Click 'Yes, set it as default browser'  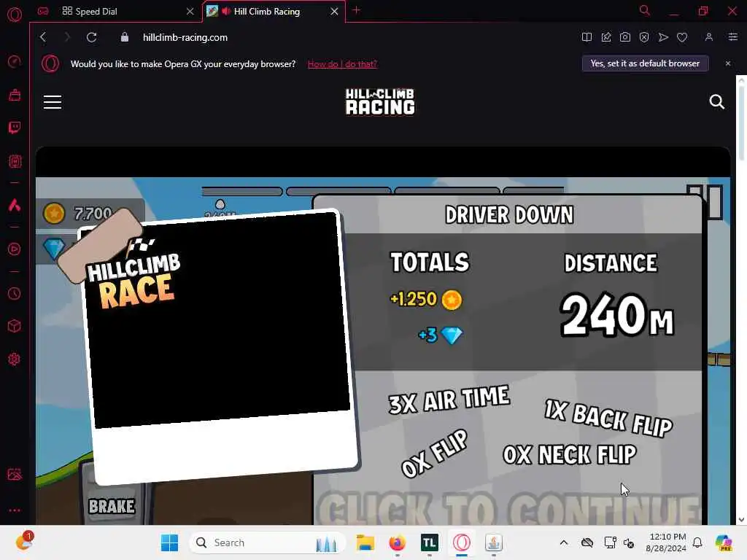point(645,63)
